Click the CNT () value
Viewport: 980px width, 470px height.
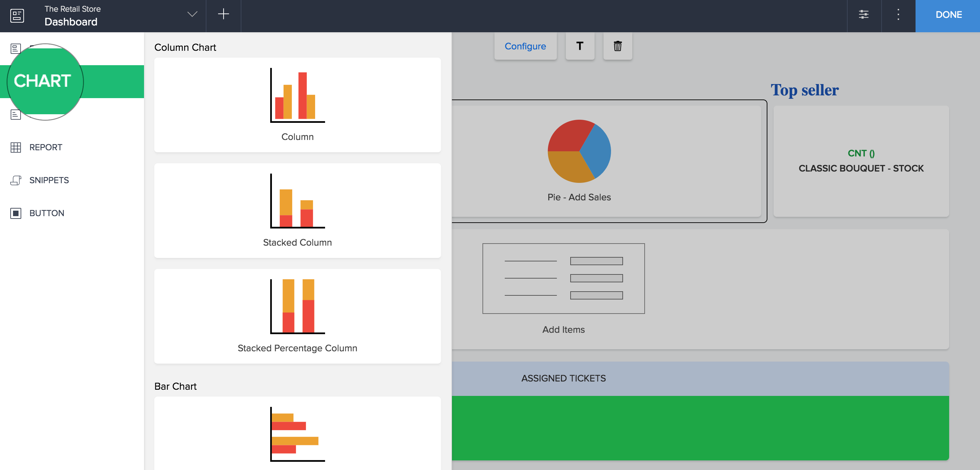coord(861,153)
